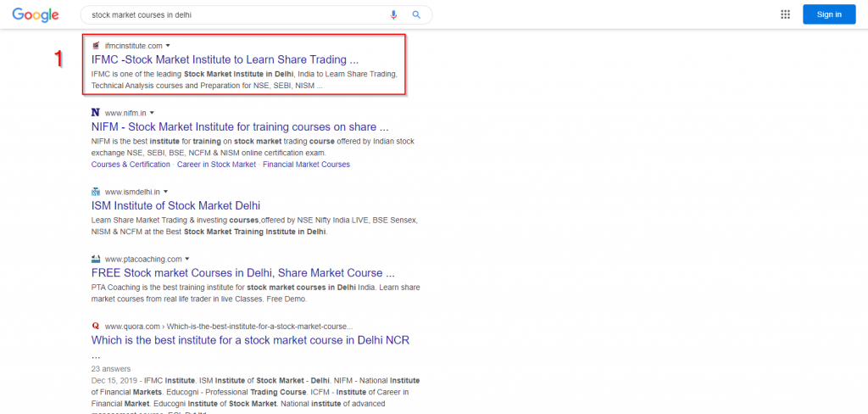Follow the Career in Stock Market sitelink
The width and height of the screenshot is (868, 414).
coord(216,165)
